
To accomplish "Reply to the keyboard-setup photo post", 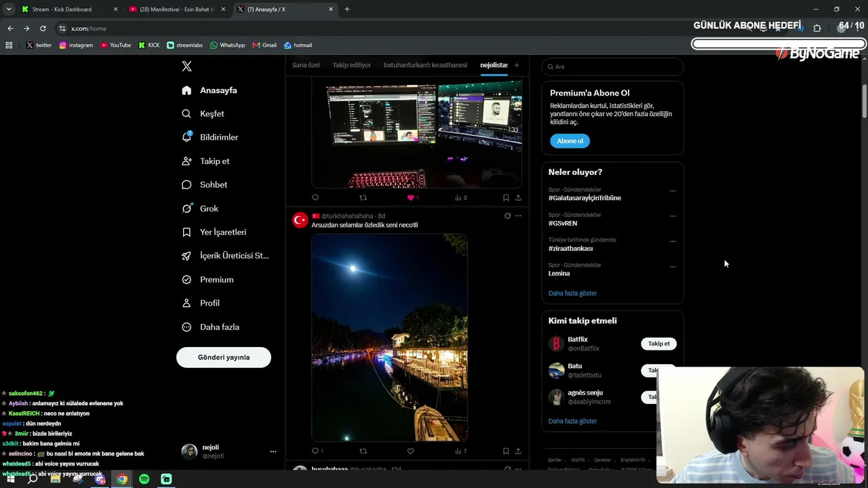I will (x=315, y=198).
